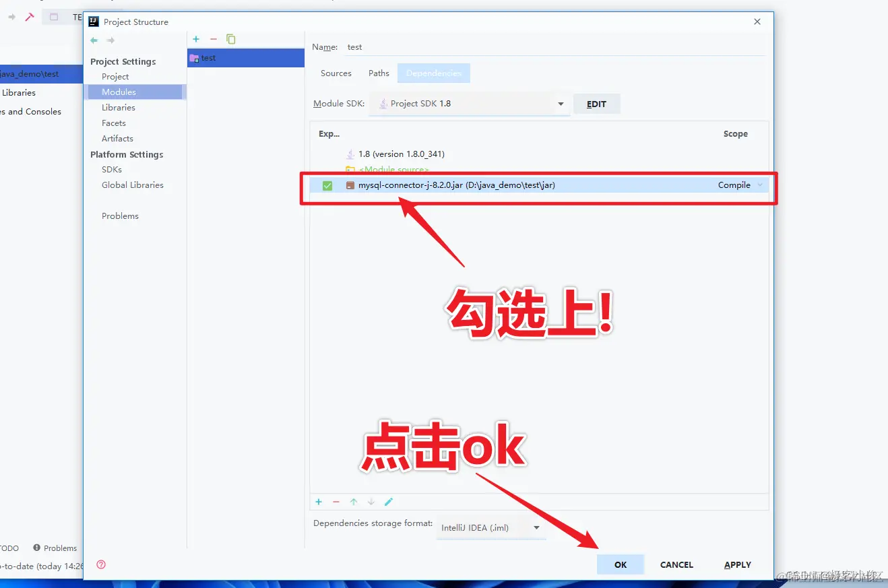Select the test module folder icon

194,58
